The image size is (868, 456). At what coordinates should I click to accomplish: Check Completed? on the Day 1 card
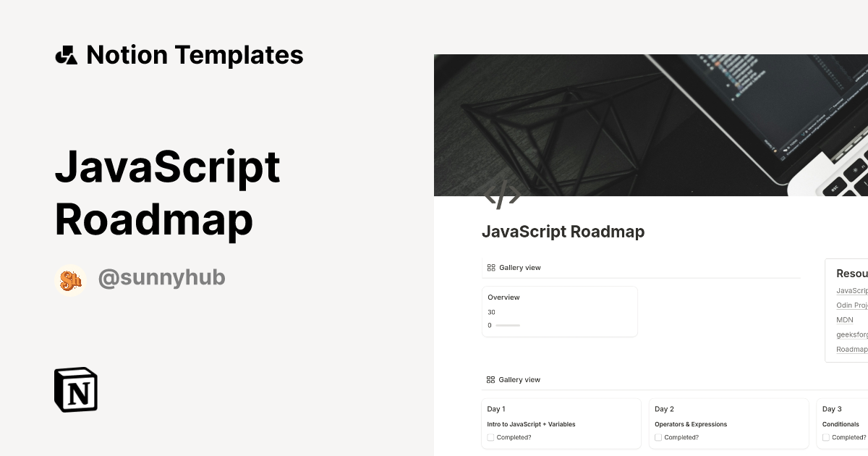pos(492,437)
